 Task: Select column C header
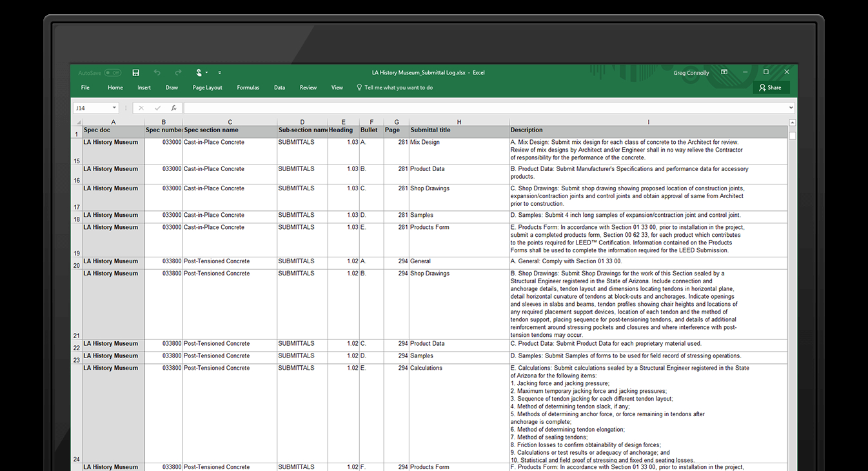230,122
